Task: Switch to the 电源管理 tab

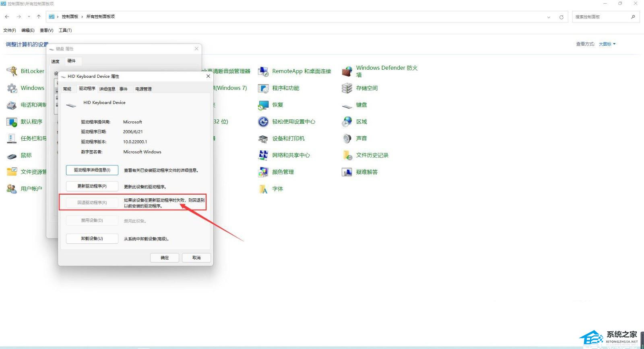Action: click(x=143, y=89)
